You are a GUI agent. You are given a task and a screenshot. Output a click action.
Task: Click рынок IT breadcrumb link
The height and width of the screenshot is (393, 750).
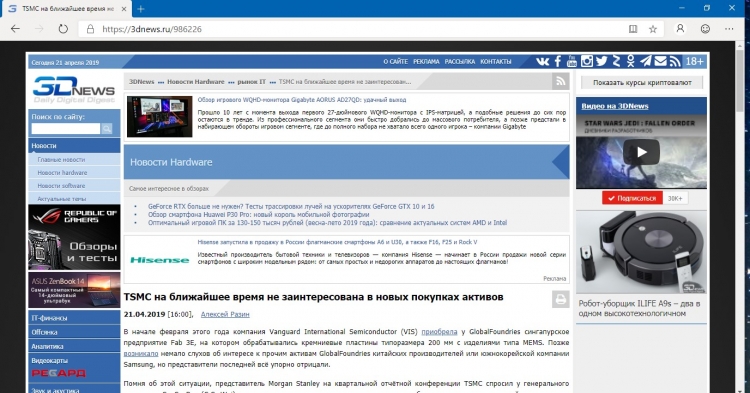[x=252, y=82]
